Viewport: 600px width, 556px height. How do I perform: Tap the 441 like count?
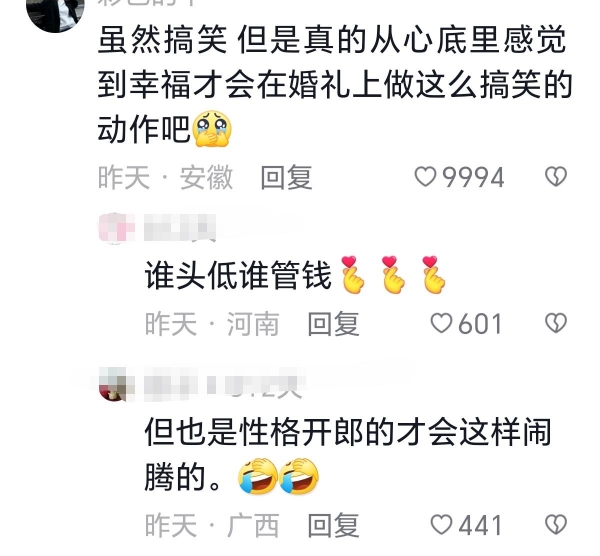(x=480, y=525)
